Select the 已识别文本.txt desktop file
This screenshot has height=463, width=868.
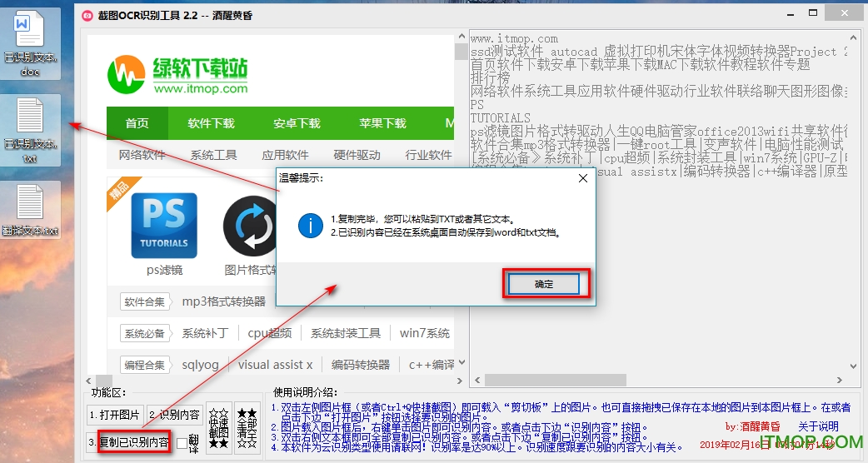30,130
